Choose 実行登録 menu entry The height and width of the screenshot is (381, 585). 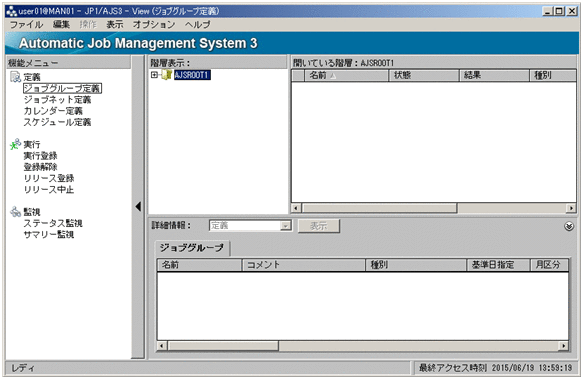tap(40, 156)
